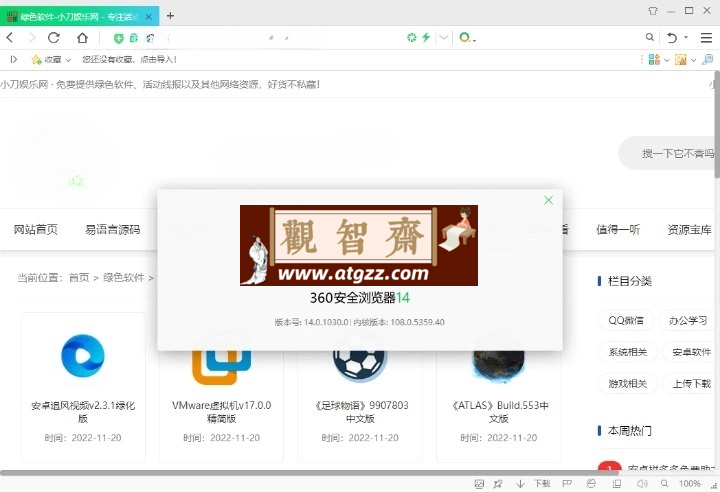Click the window overlap icon in status bar
Viewport: 720px width, 492px height.
(x=617, y=484)
